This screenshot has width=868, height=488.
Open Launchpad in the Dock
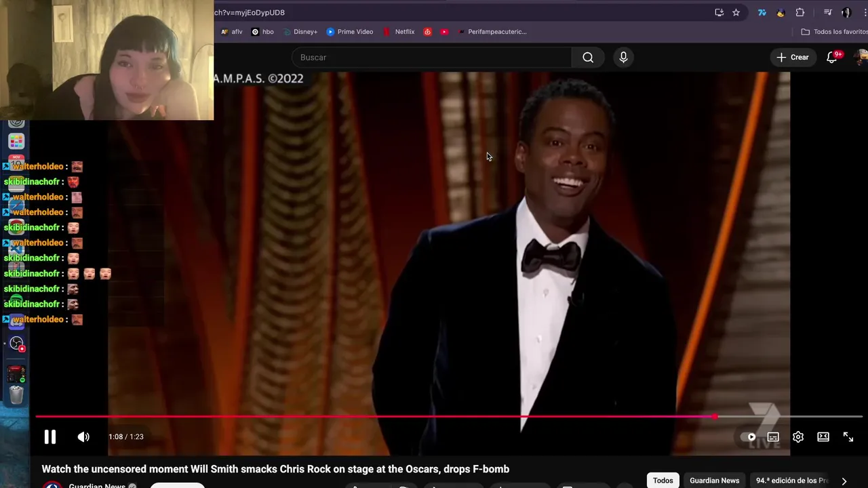16,141
